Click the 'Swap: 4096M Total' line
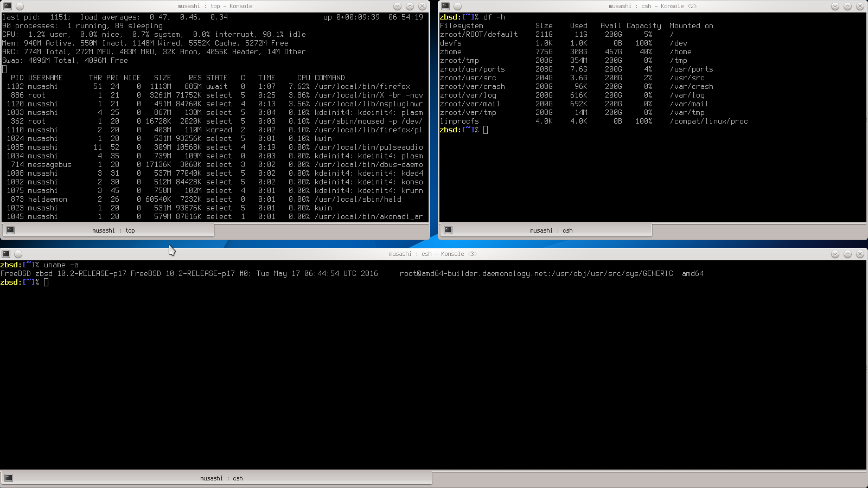 click(x=65, y=60)
